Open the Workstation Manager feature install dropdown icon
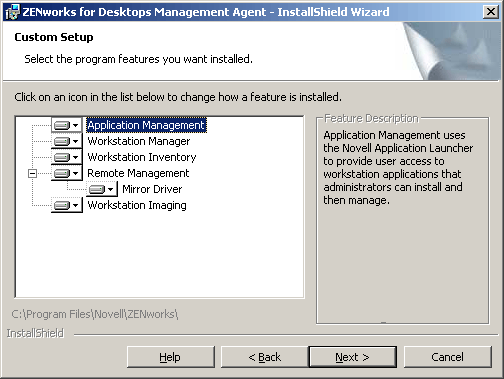 [x=67, y=141]
